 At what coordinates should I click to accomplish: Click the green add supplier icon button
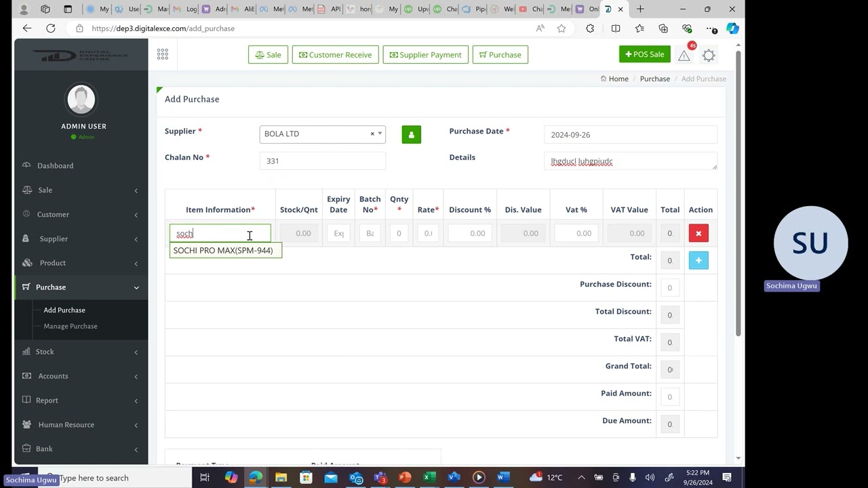tap(411, 134)
